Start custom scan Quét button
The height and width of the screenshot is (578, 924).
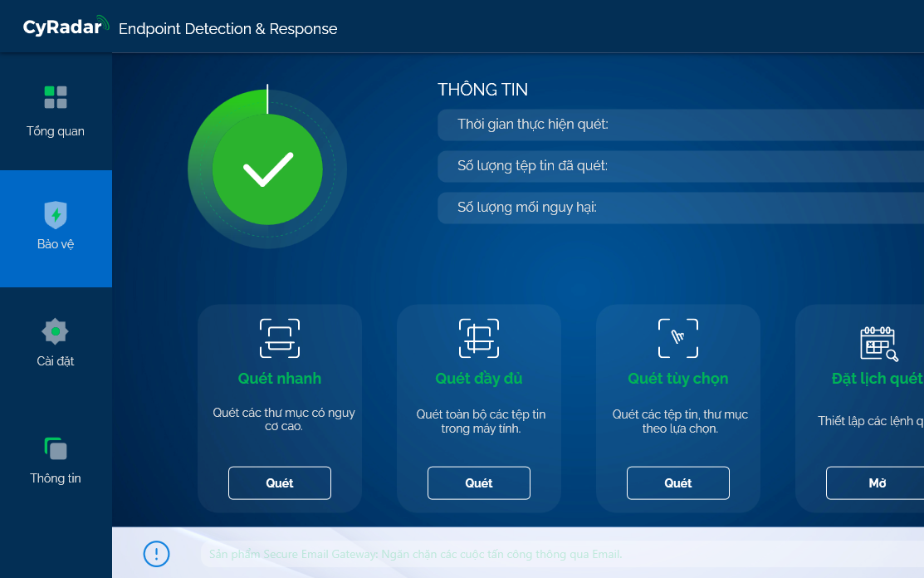(x=678, y=483)
